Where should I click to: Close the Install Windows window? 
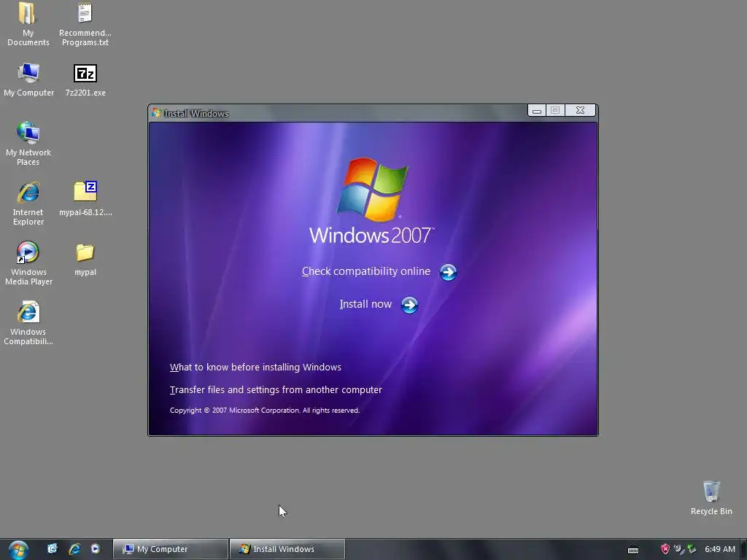[x=580, y=111]
